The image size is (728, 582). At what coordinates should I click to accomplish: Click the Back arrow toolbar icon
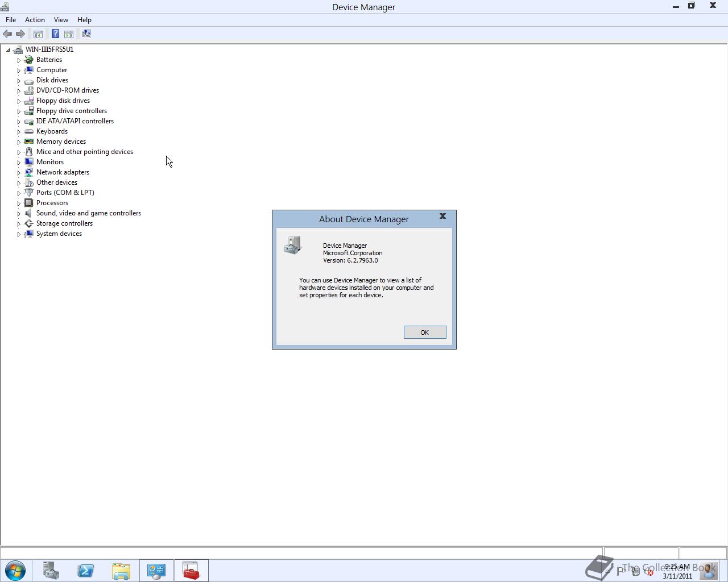[7, 34]
